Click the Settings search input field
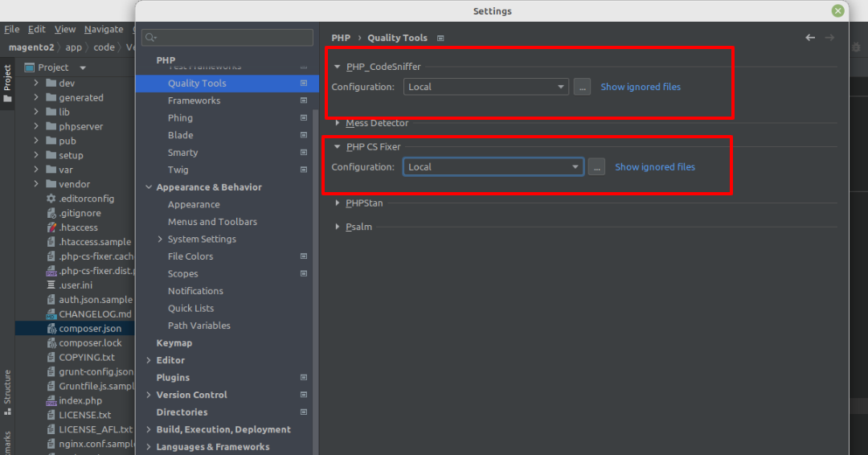This screenshot has width=868, height=455. 227,38
